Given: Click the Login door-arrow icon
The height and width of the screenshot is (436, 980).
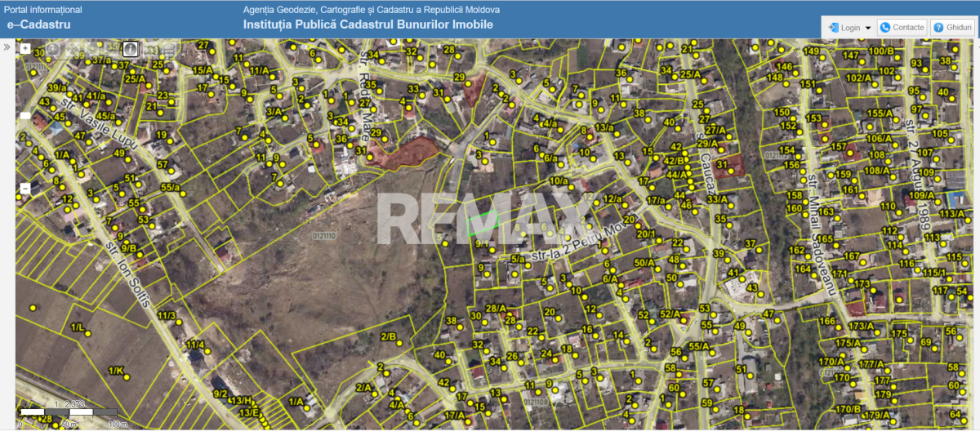Looking at the screenshot, I should pyautogui.click(x=832, y=28).
